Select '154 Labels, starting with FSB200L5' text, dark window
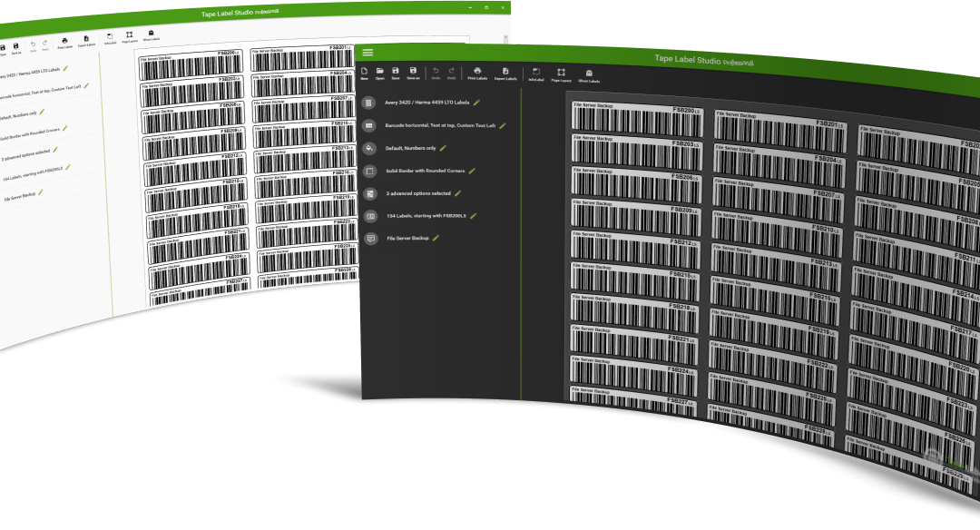 (426, 216)
